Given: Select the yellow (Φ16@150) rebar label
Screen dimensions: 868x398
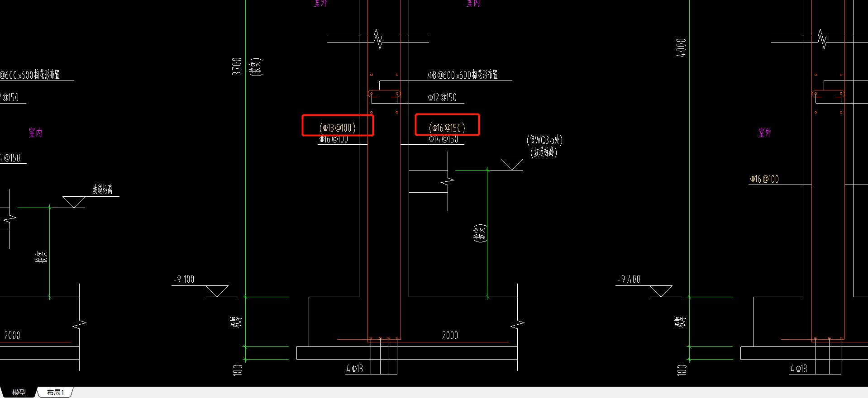Looking at the screenshot, I should tap(447, 128).
